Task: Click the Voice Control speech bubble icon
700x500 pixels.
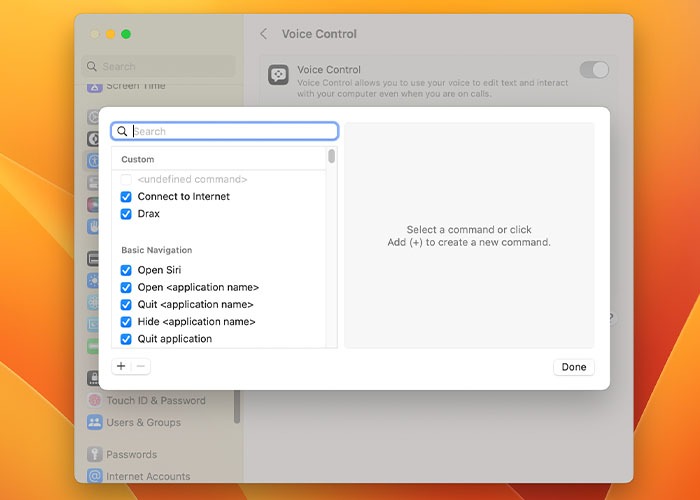Action: pos(279,75)
